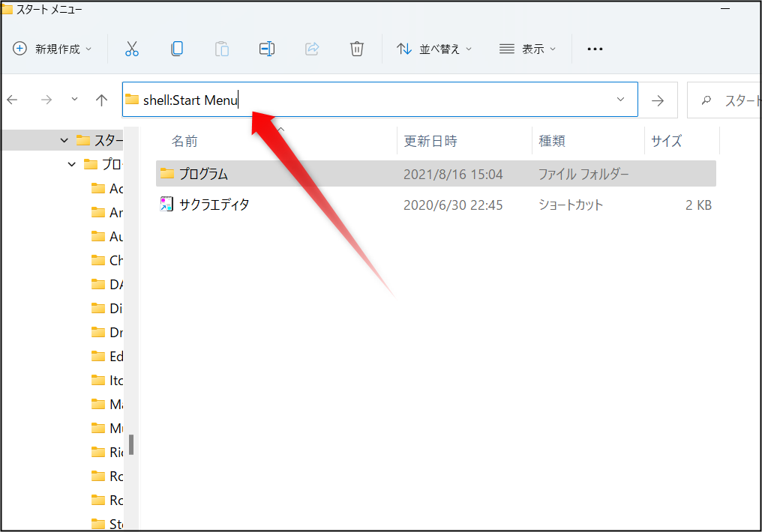Click the ショートカット type cell

coord(571,205)
